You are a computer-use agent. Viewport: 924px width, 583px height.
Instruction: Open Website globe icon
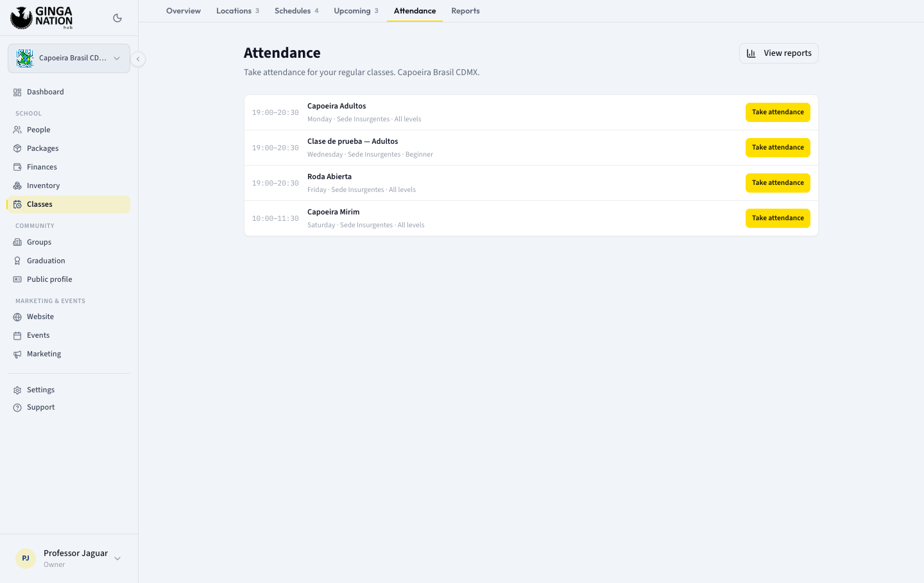coord(17,317)
